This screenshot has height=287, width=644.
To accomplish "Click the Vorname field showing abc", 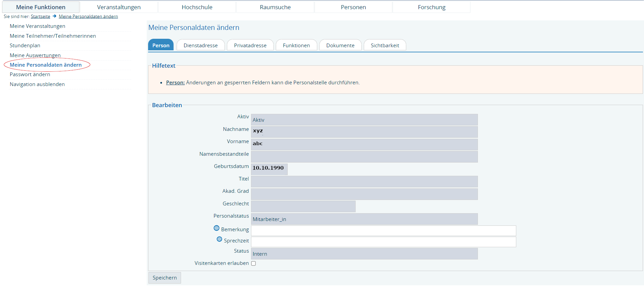I will (x=364, y=145).
